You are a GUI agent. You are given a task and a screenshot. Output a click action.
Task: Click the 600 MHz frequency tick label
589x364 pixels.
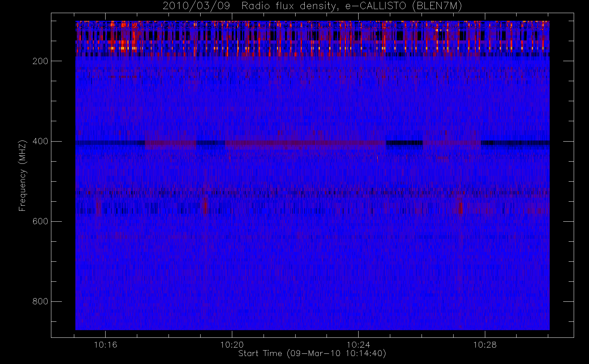point(40,221)
